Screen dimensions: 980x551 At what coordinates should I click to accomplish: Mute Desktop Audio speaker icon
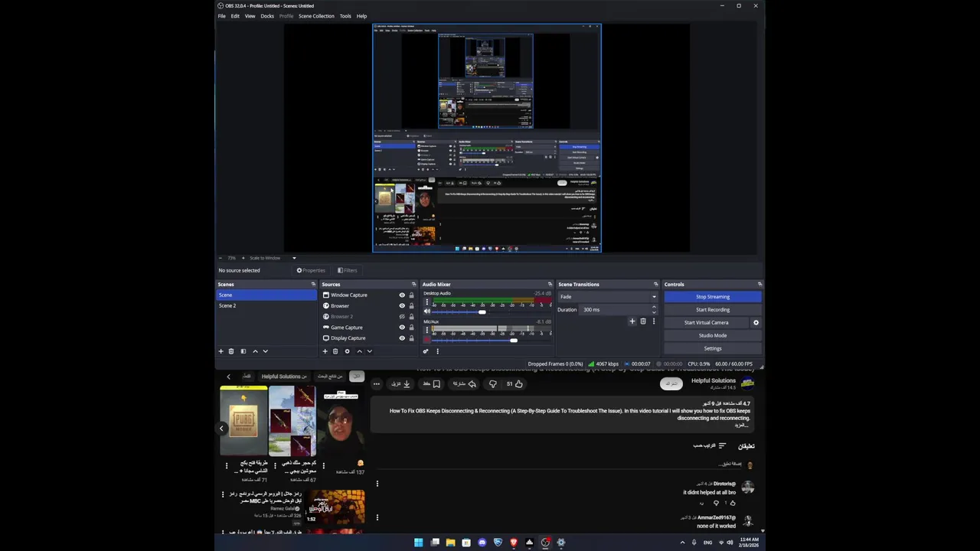pos(427,311)
